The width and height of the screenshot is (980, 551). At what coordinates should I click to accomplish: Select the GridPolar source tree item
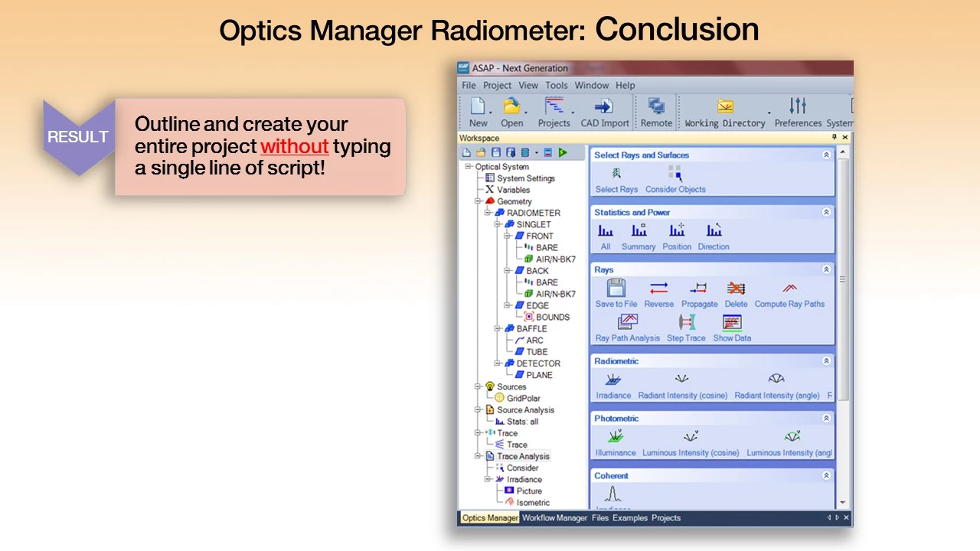523,398
